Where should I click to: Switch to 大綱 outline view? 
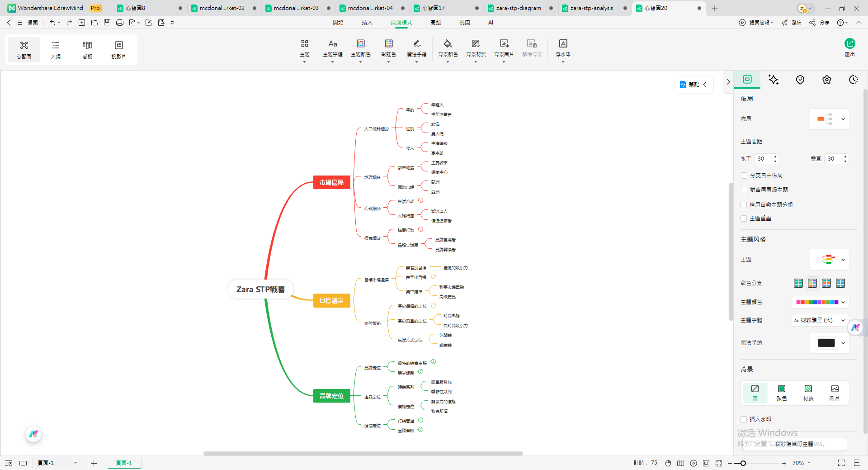56,49
